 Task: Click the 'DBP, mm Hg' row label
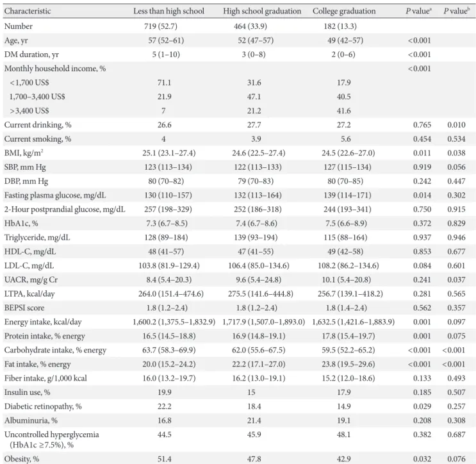(26, 181)
